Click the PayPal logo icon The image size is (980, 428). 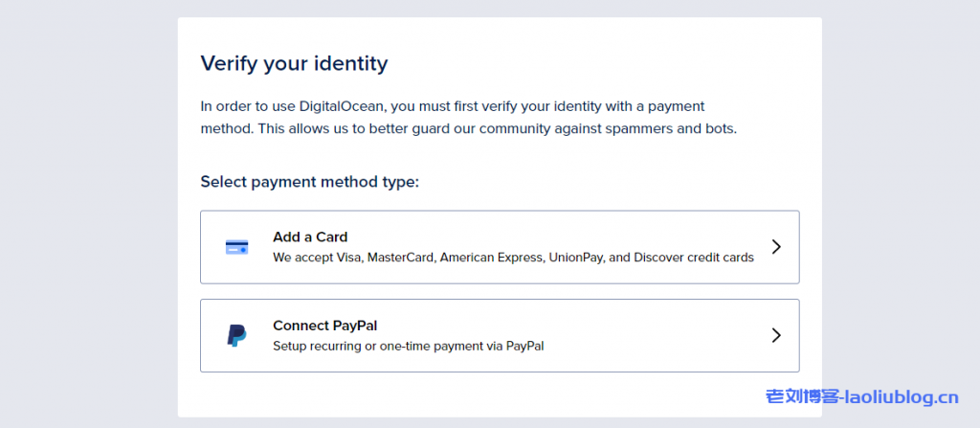(x=235, y=336)
